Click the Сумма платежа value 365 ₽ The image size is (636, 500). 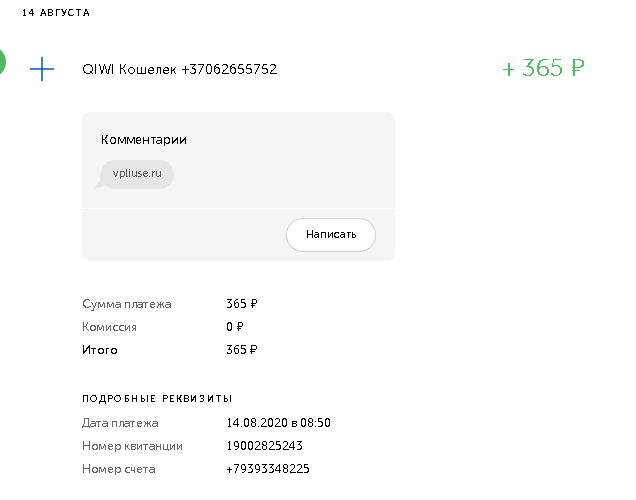(242, 304)
